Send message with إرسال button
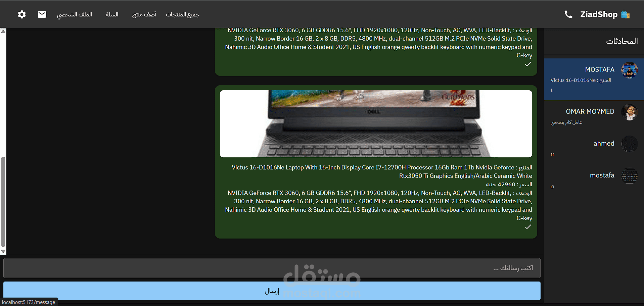Viewport: 644px width, 306px height. [272, 291]
